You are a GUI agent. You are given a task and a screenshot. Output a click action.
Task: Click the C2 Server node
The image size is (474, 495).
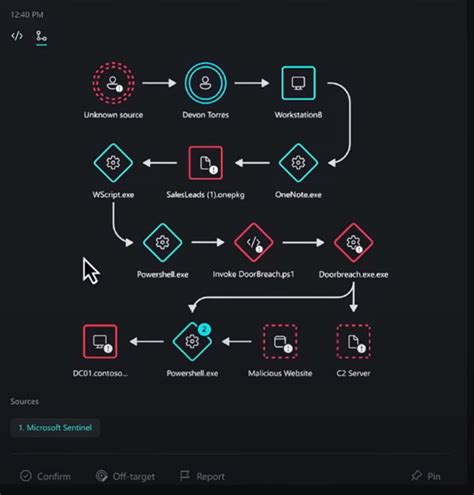coord(353,341)
